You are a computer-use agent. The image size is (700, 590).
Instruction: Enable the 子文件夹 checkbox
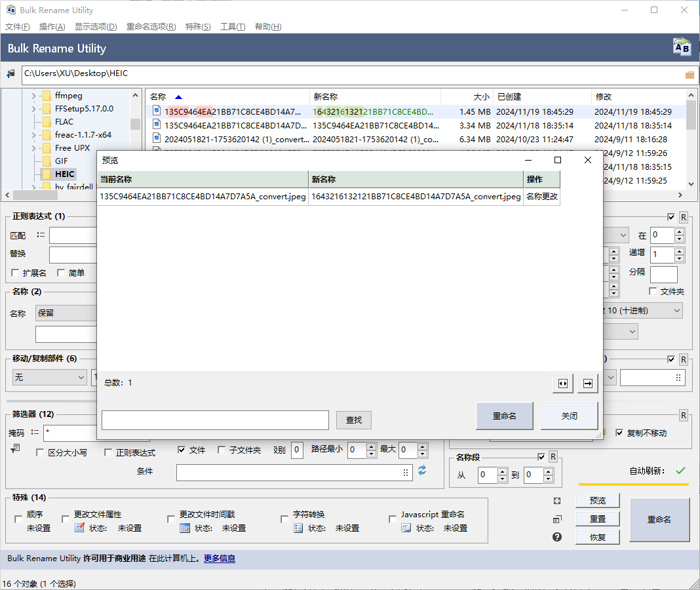[222, 450]
